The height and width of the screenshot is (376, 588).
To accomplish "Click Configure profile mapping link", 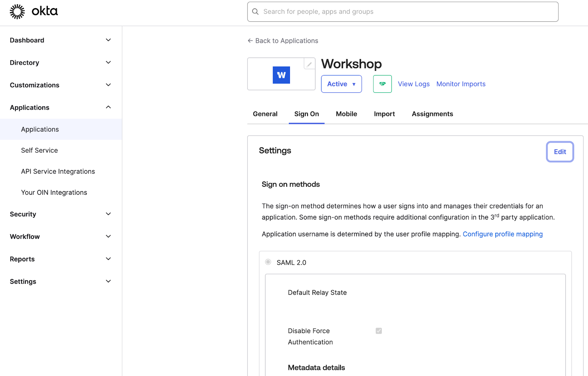I will (503, 234).
